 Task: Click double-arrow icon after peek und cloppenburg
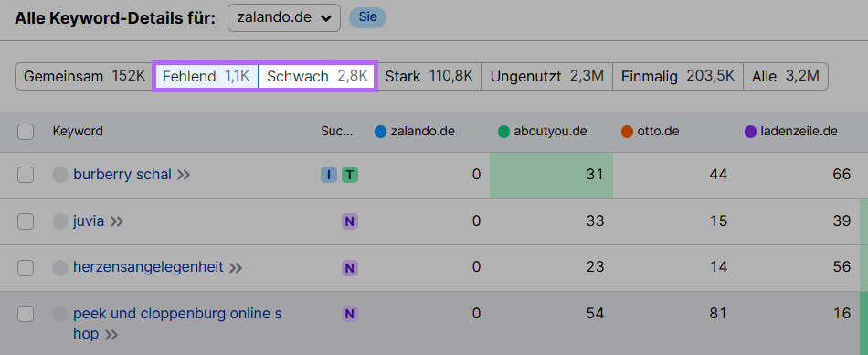[x=111, y=335]
